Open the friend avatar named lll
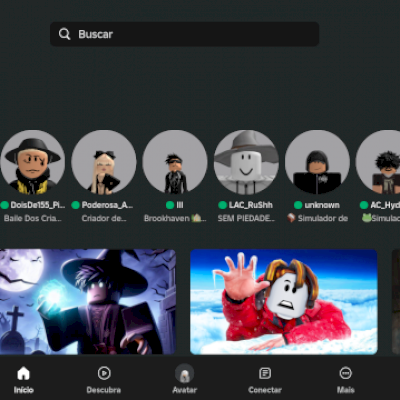This screenshot has width=400, height=400. 175,162
